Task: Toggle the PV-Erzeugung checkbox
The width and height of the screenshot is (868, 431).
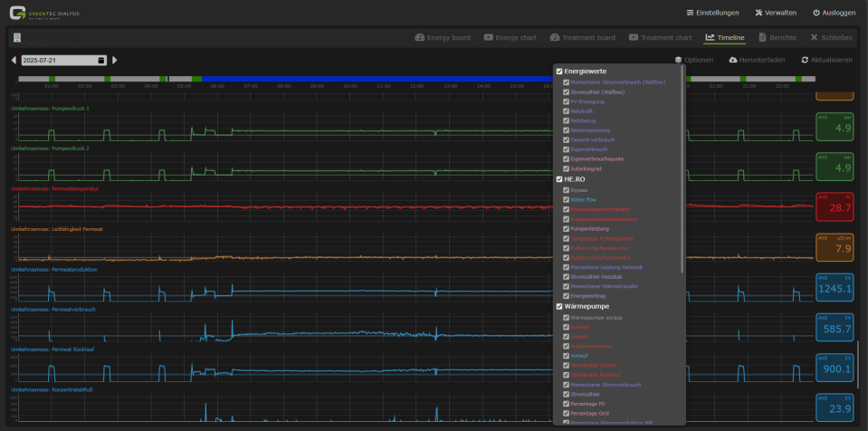Action: 567,101
